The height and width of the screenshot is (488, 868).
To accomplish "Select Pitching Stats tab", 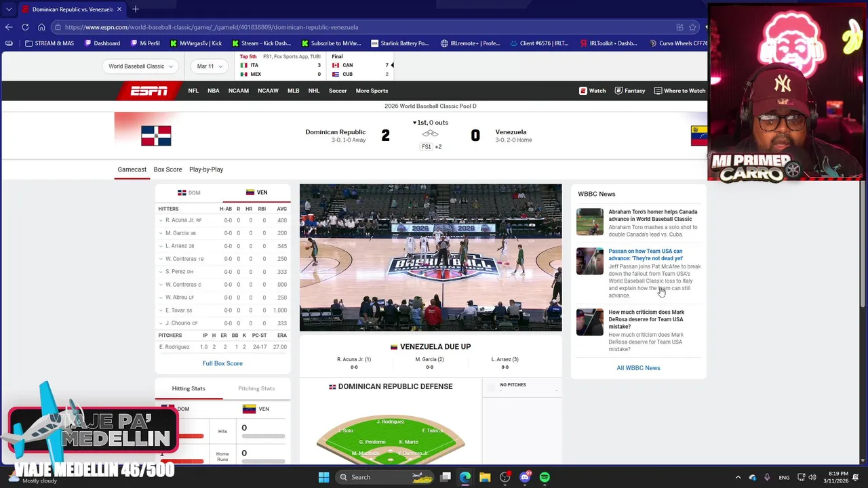I will 256,388.
